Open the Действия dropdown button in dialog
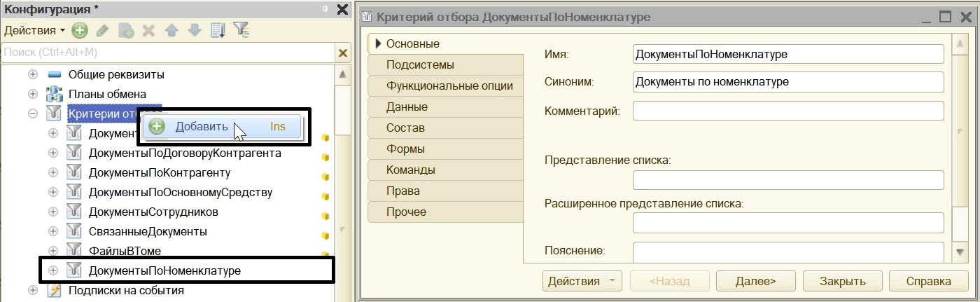Viewport: 980px width, 302px height. [582, 282]
